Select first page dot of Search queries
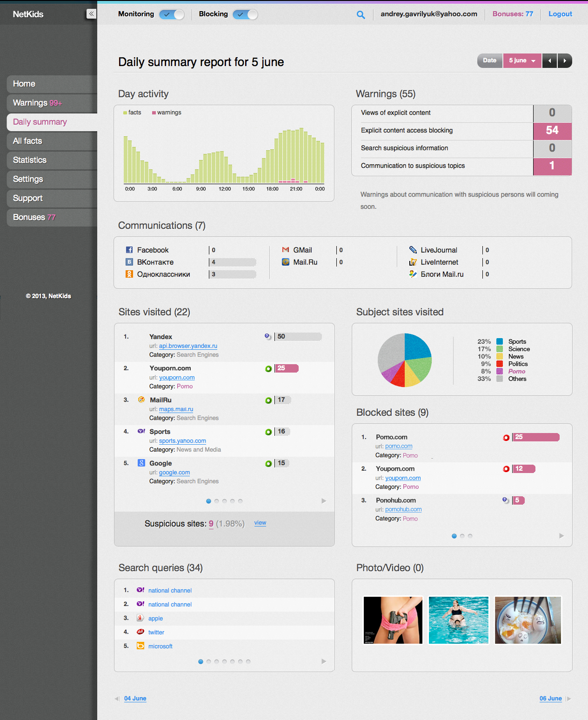 point(200,661)
